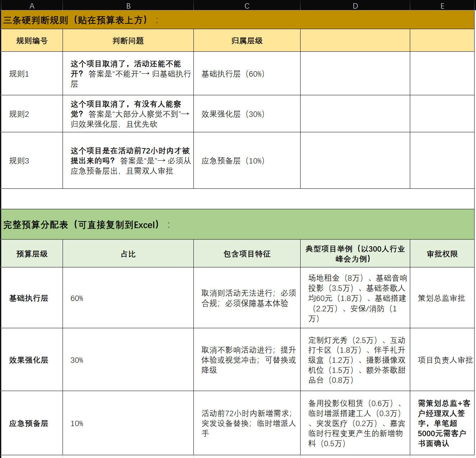
Task: Select the cell 策划总监审批
Action: click(442, 298)
